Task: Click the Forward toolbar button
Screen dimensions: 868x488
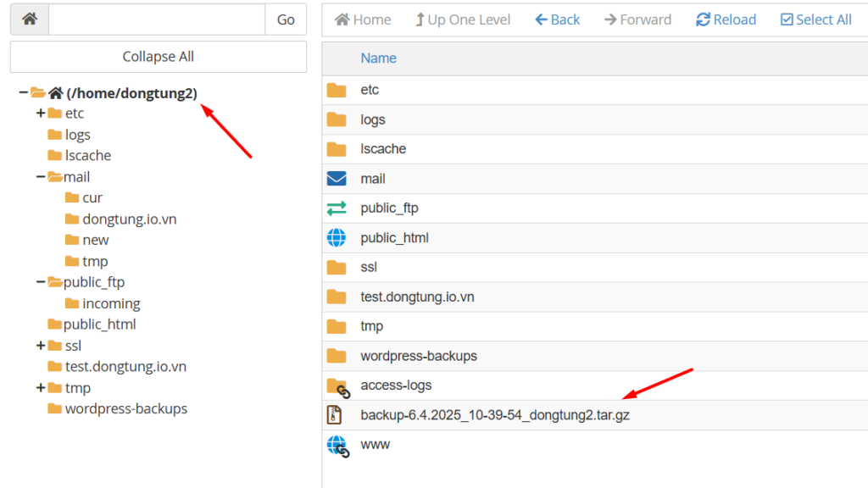Action: click(x=637, y=20)
